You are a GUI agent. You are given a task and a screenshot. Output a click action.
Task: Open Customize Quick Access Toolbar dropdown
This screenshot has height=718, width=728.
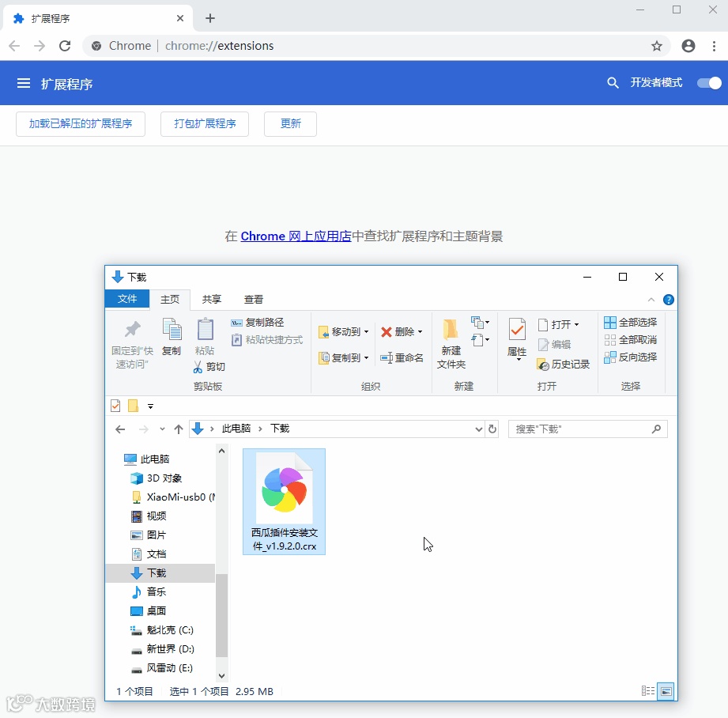150,406
